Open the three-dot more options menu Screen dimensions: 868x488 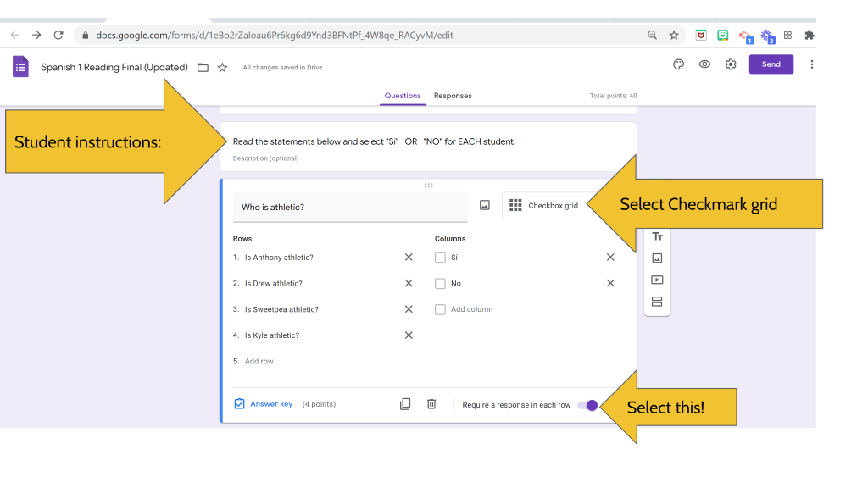812,64
